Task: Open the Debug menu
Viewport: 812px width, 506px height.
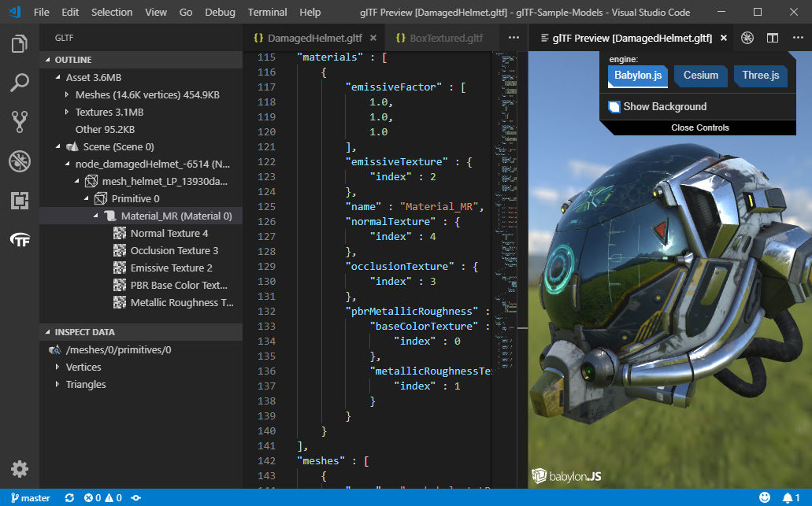Action: (220, 12)
